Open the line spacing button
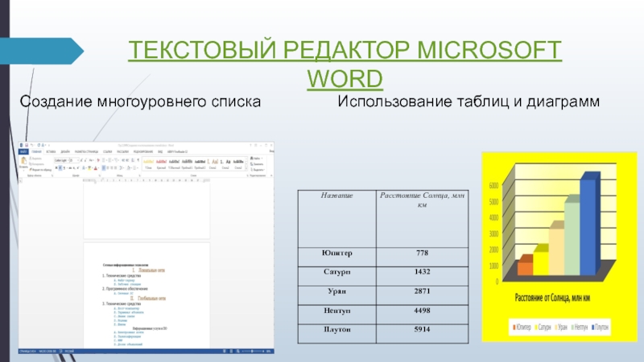 tap(121, 168)
